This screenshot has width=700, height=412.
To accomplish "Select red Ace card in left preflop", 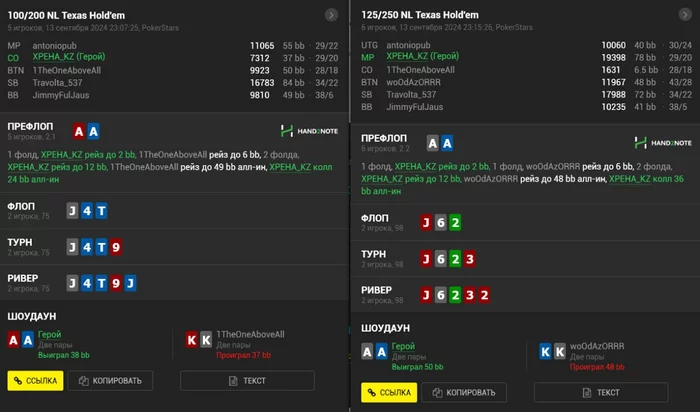I will pyautogui.click(x=79, y=131).
